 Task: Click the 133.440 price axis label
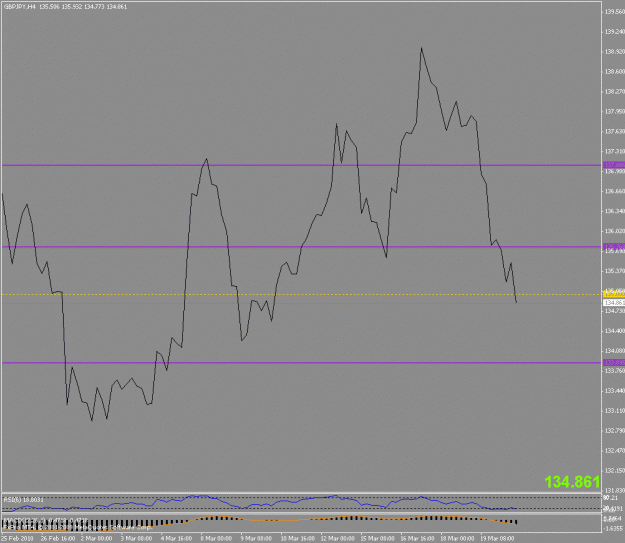point(615,390)
